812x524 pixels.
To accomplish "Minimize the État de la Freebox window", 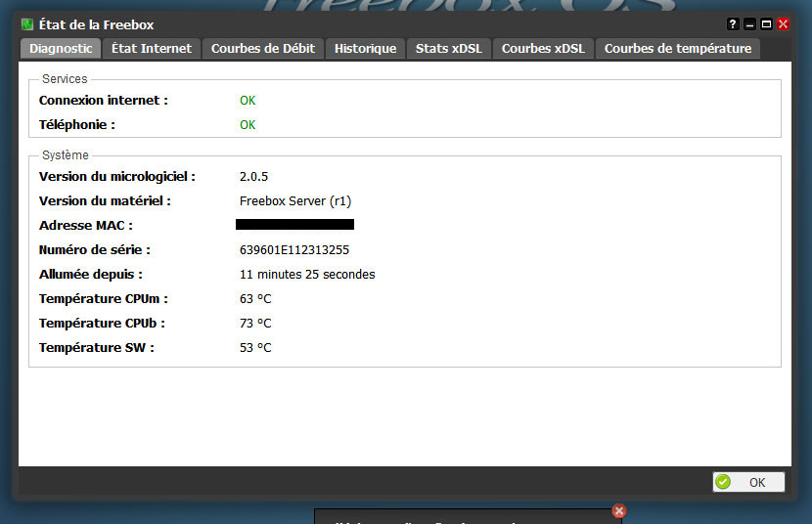I will pos(749,23).
